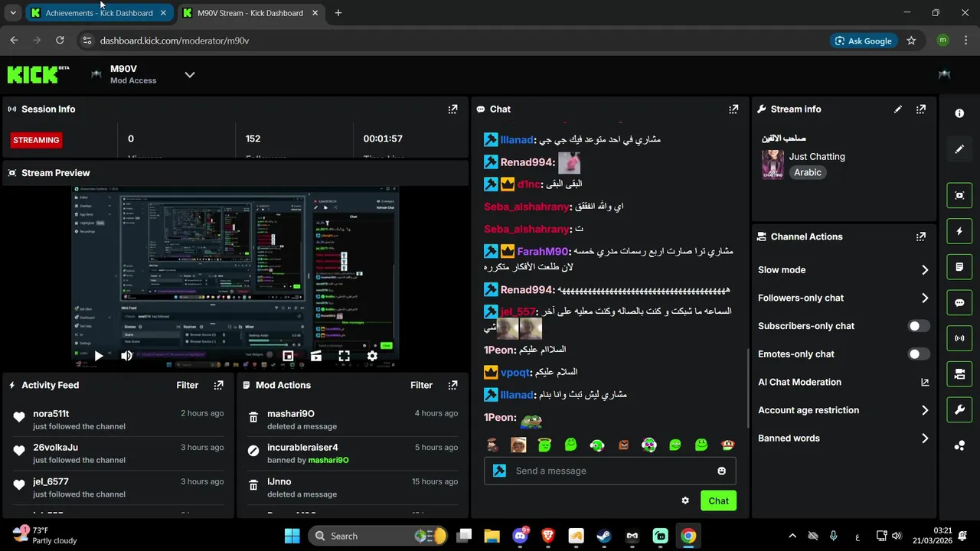
Task: Click the three-dots icon at sidebar bottom
Action: 959,445
